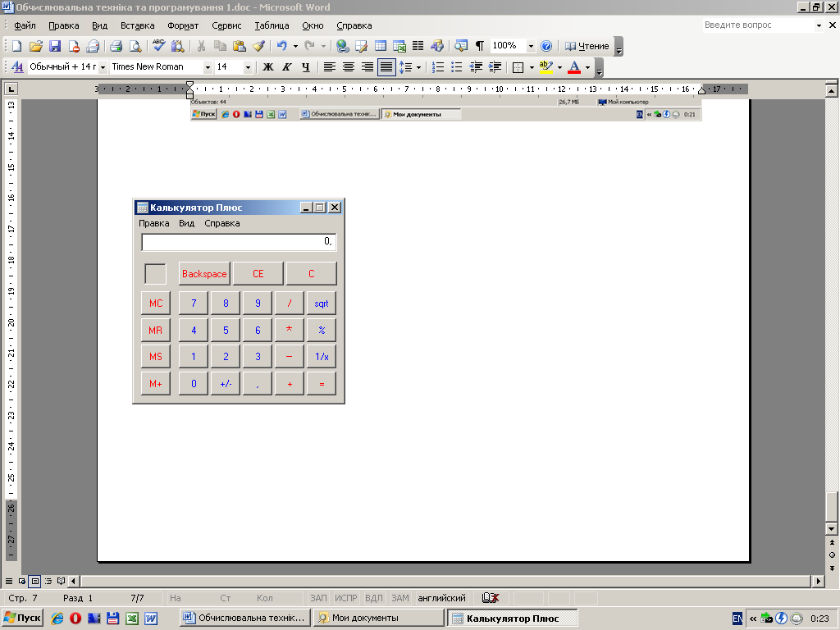
Task: Toggle the Чтение reading mode
Action: click(587, 46)
